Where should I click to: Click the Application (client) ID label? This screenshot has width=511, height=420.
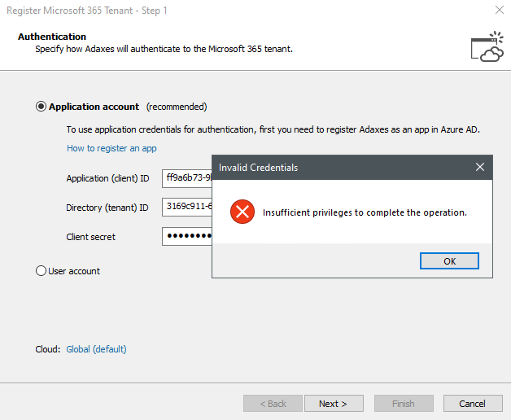108,178
